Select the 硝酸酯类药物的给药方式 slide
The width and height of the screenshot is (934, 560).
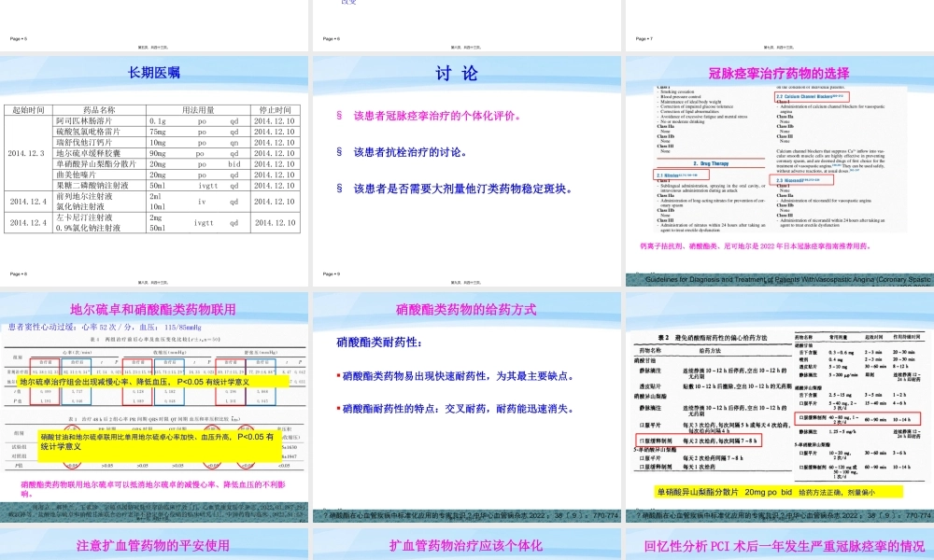(467, 309)
